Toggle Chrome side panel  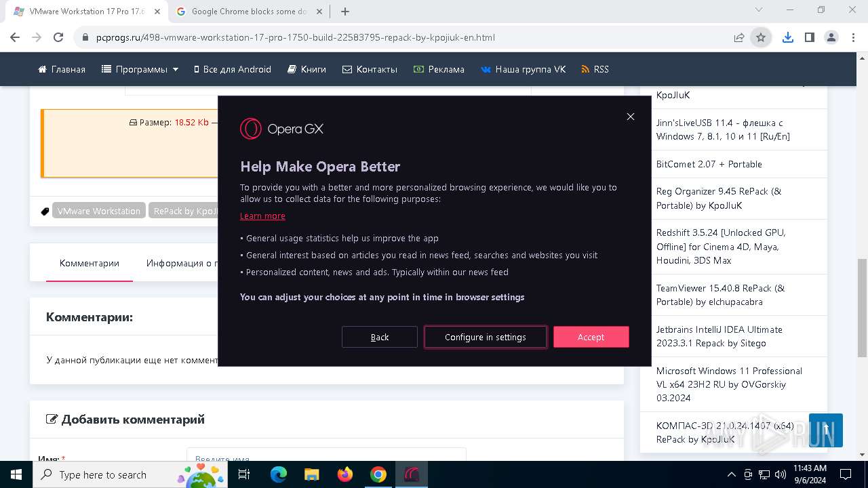point(809,37)
